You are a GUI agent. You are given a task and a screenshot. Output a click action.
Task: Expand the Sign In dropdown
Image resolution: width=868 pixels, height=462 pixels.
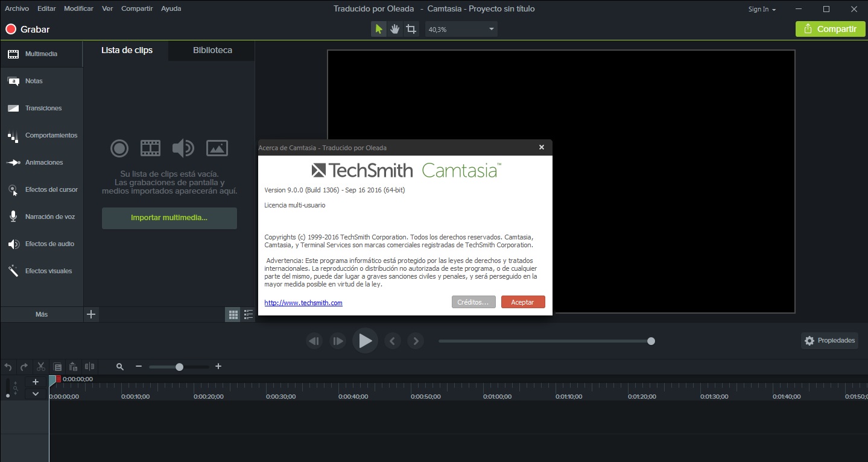tap(762, 9)
